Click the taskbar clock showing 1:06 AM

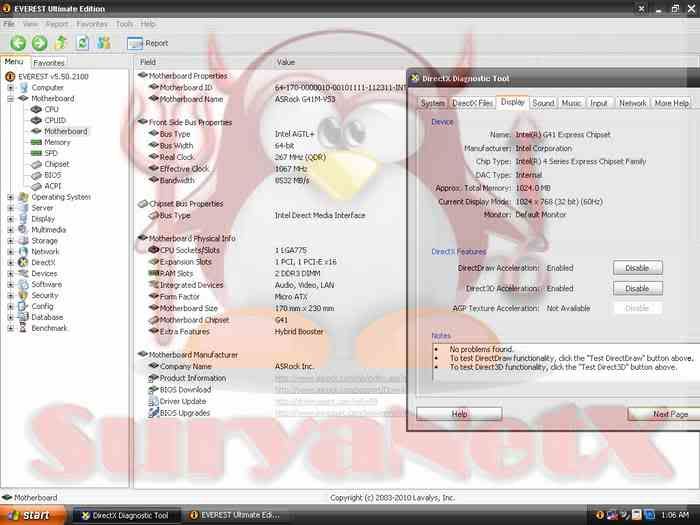click(x=675, y=515)
